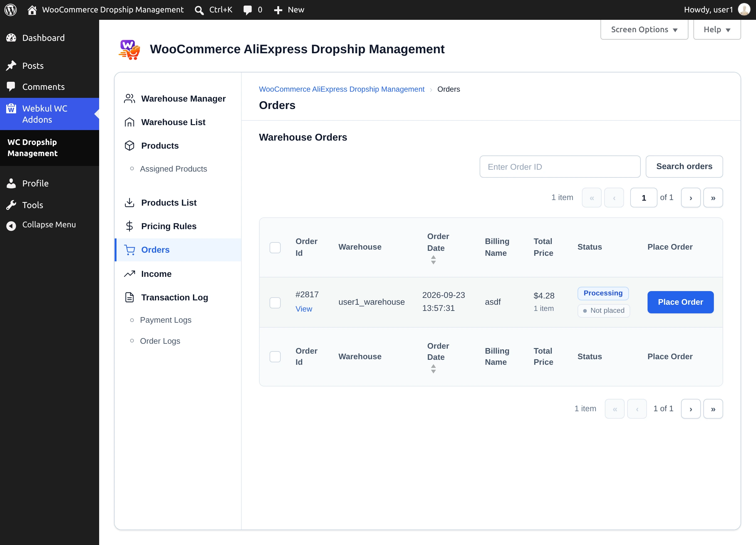Jump to last page in bottom pagination

point(713,409)
